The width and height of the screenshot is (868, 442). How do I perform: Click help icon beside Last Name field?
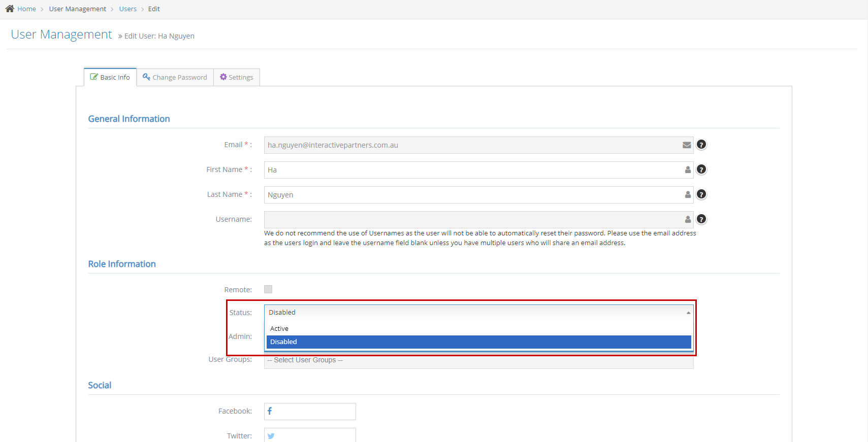point(701,194)
